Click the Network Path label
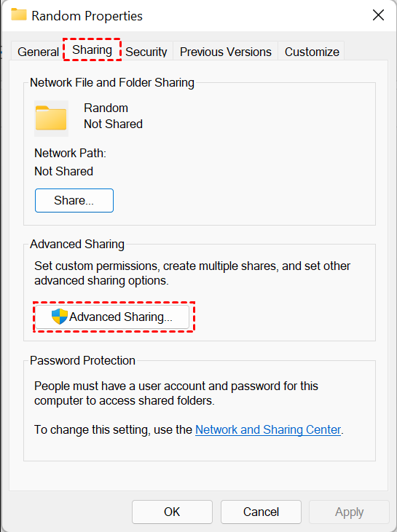 pos(71,153)
